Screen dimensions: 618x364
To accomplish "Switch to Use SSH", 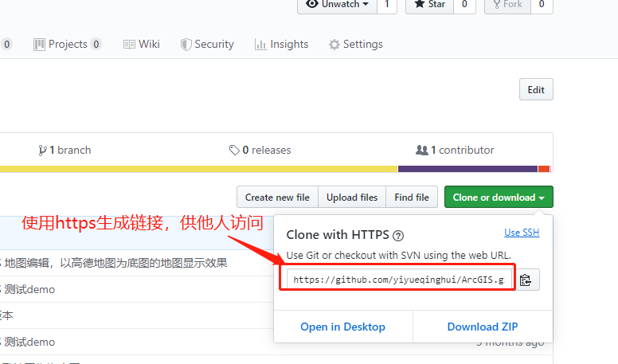I will coord(522,233).
